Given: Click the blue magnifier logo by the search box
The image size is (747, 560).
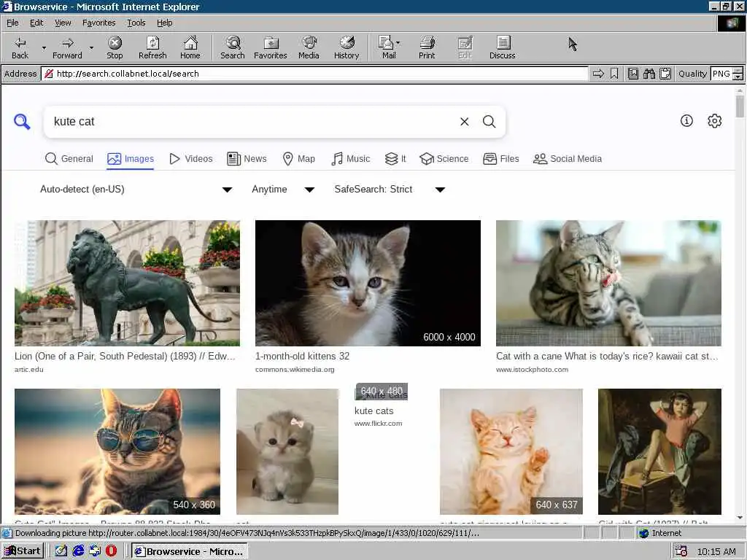Looking at the screenshot, I should click(x=22, y=122).
